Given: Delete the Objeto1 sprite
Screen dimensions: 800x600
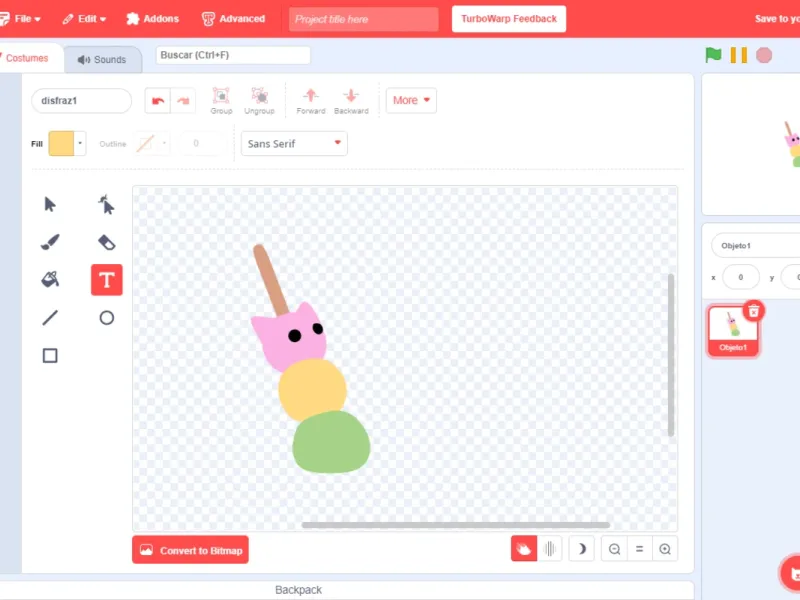Looking at the screenshot, I should [754, 311].
